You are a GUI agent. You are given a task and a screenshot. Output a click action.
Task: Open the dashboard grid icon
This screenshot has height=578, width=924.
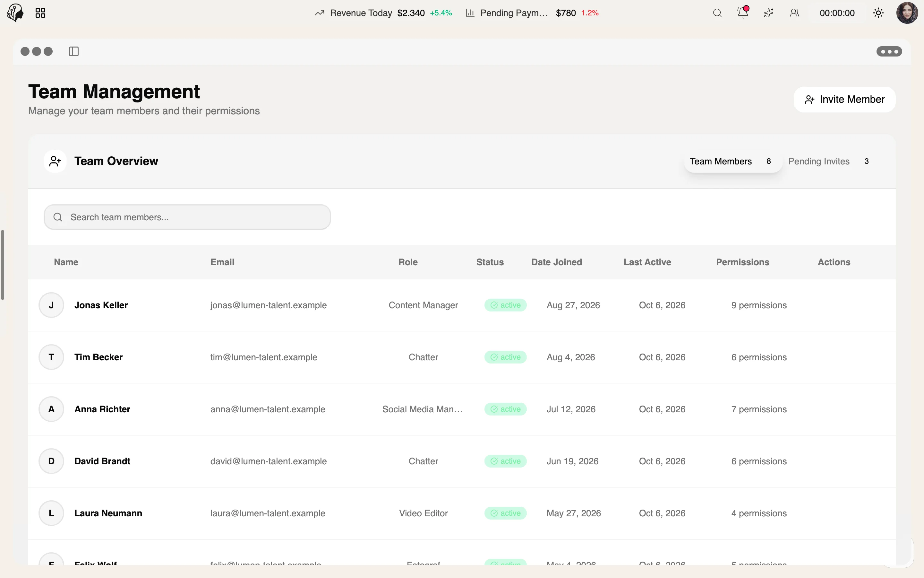[x=40, y=13]
